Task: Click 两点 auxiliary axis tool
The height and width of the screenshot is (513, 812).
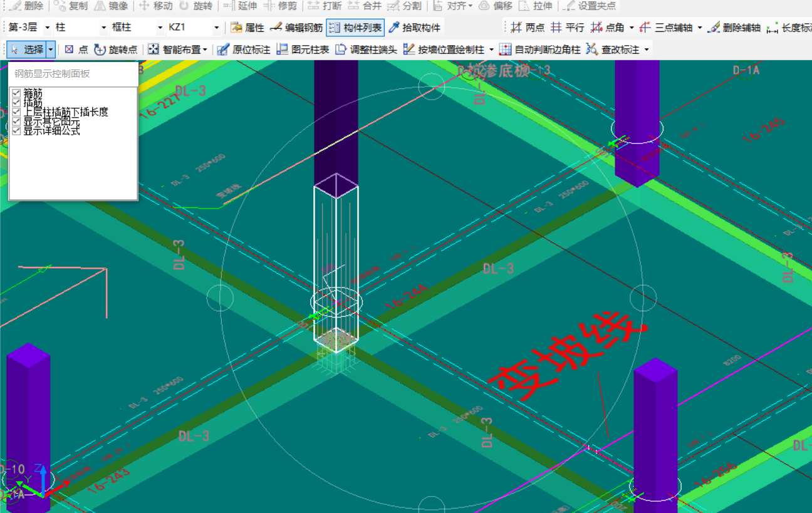Action: [x=528, y=28]
